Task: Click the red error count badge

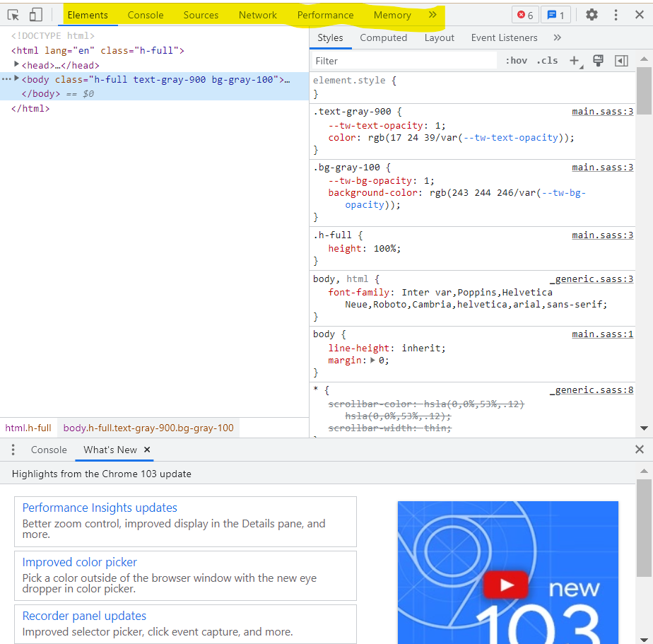Action: point(524,15)
